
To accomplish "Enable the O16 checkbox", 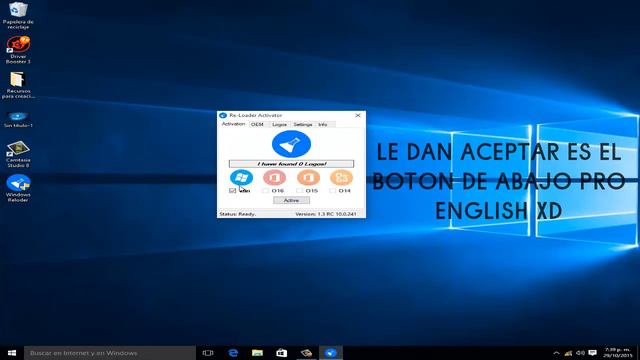I will [266, 191].
